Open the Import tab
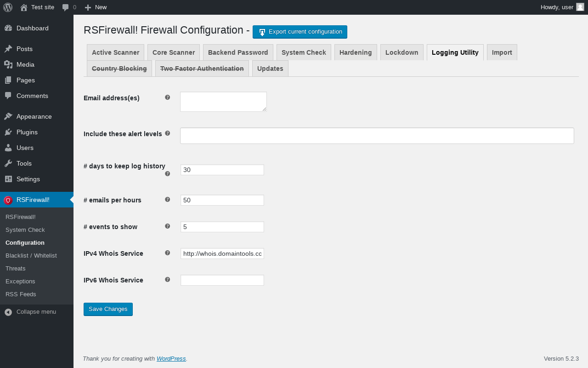588x368 pixels. coord(502,52)
